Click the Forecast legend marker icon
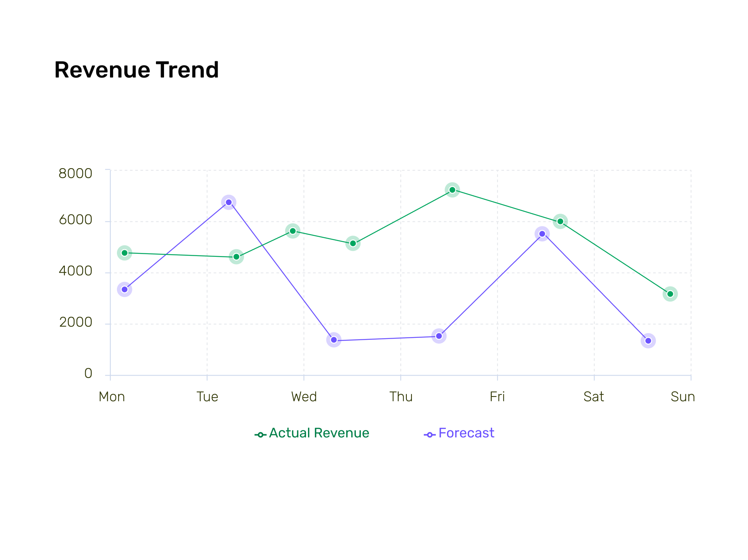Image resolution: width=748 pixels, height=560 pixels. tap(430, 435)
